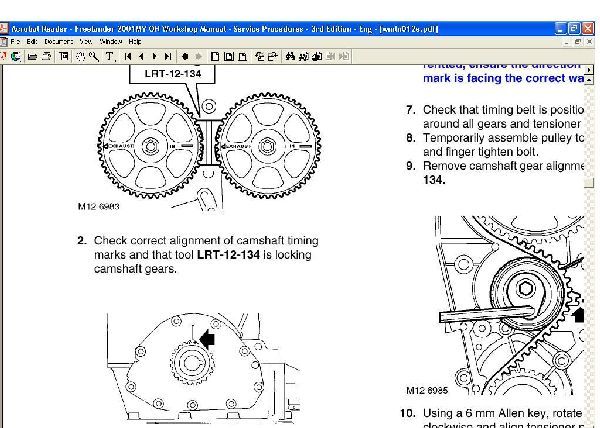This screenshot has height=428, width=600.
Task: Click the grayed previous highlight icon
Action: 331,57
